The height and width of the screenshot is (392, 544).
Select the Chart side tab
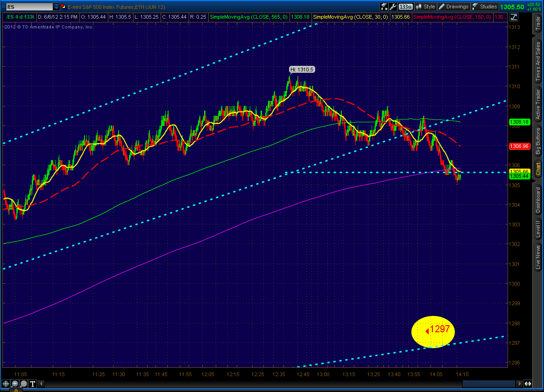pos(538,169)
